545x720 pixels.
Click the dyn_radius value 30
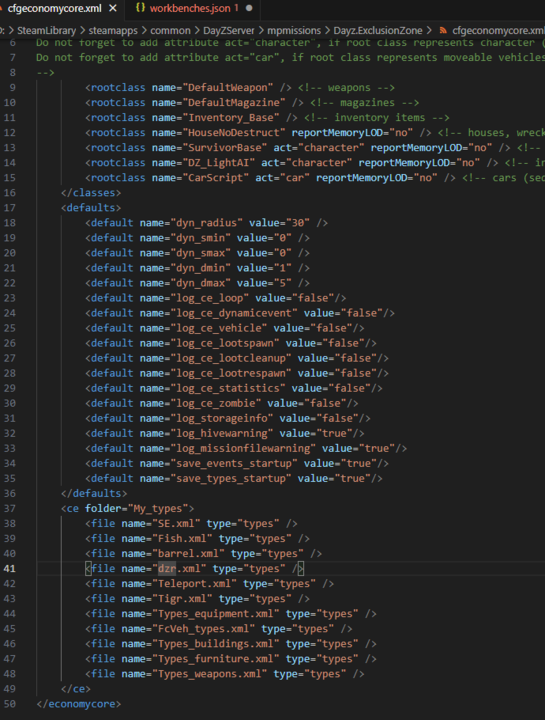298,223
